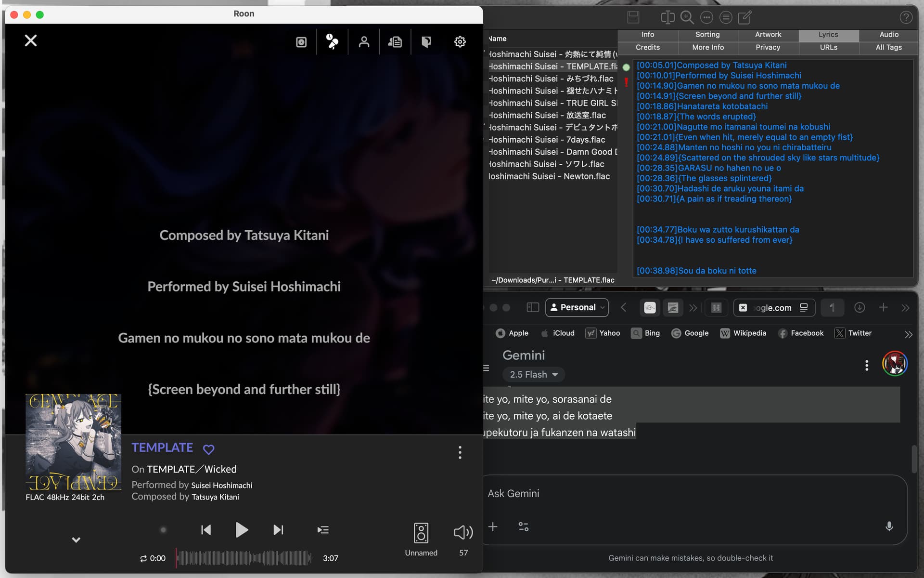The width and height of the screenshot is (924, 578).
Task: Switch to the Artwork tab
Action: click(x=768, y=35)
